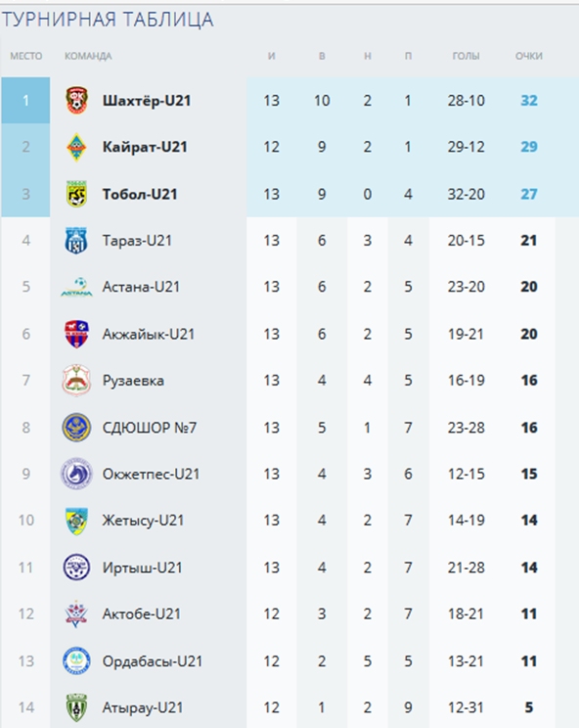Click the ТУРНИРНАЯ ТАБЛИЦА heading
The height and width of the screenshot is (728, 579).
[x=108, y=20]
